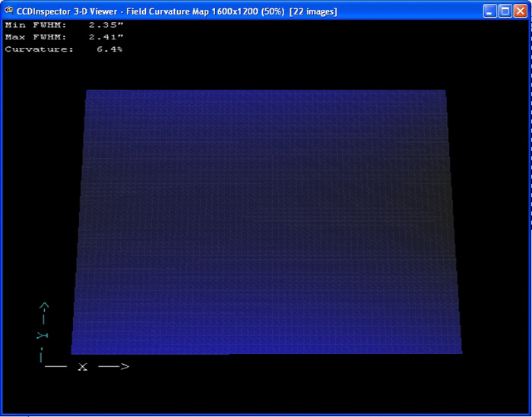Select the 'Curvature: 6.4%' readout

[x=64, y=49]
